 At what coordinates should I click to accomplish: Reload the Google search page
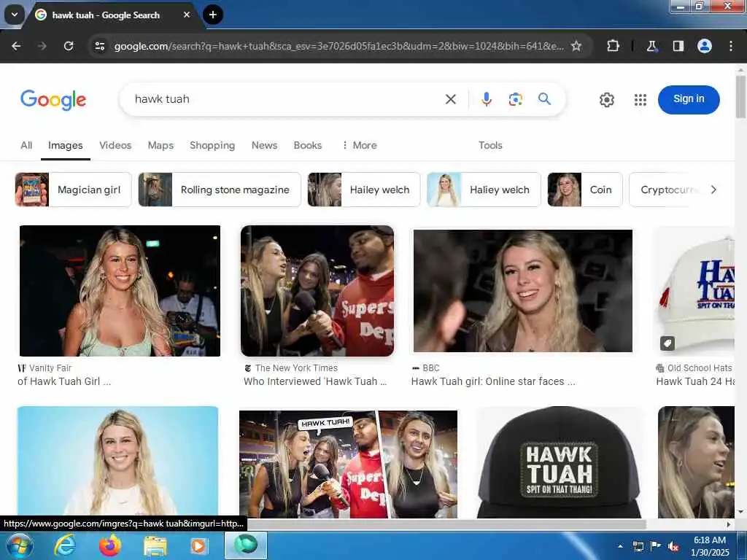pyautogui.click(x=69, y=46)
